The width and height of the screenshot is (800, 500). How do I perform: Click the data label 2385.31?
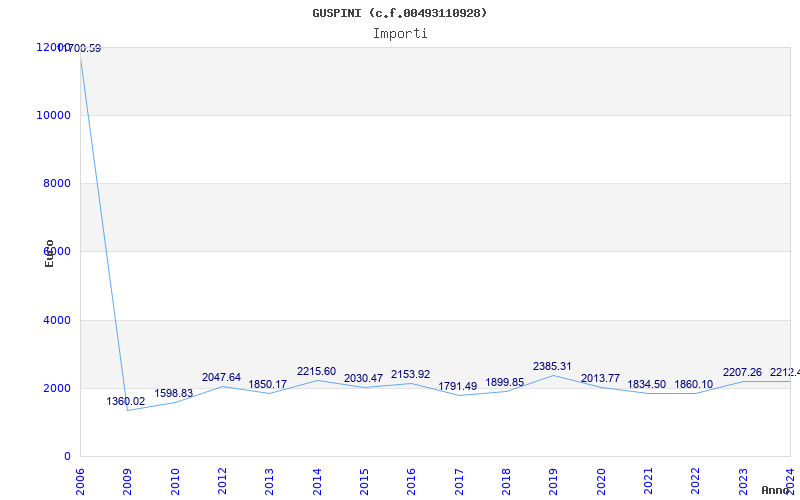(553, 366)
